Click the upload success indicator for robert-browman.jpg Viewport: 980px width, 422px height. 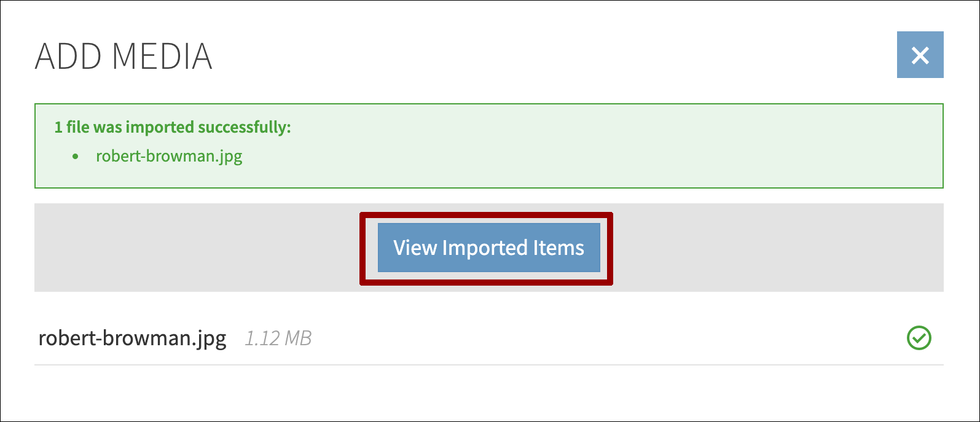920,336
